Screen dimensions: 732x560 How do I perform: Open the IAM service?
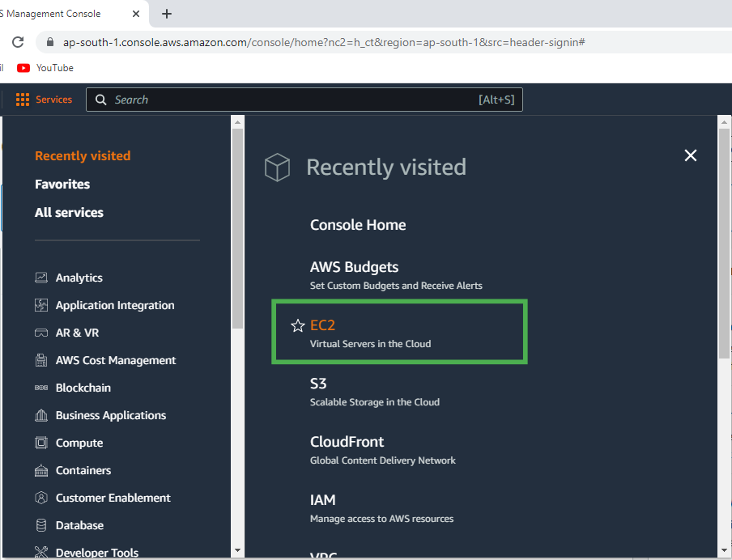coord(322,500)
